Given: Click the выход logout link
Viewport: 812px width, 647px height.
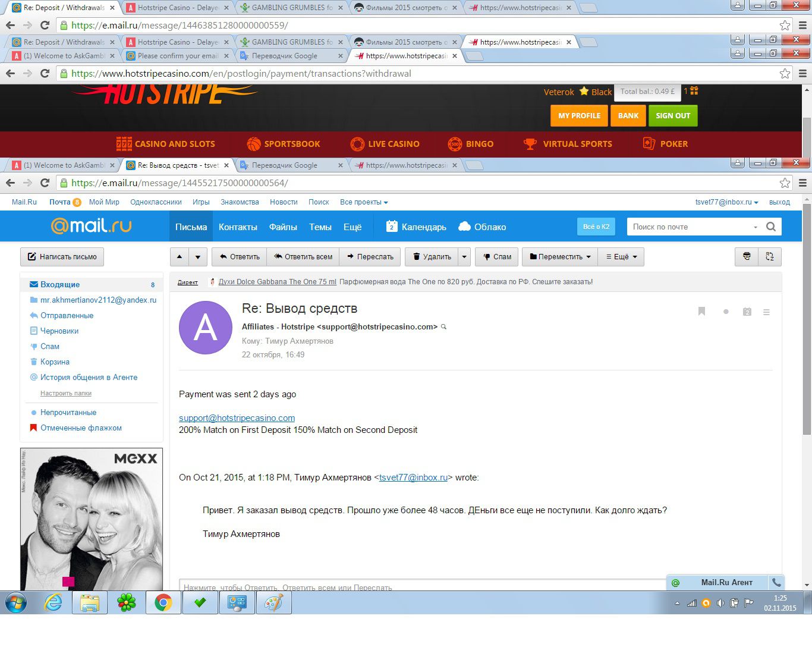Looking at the screenshot, I should [779, 202].
